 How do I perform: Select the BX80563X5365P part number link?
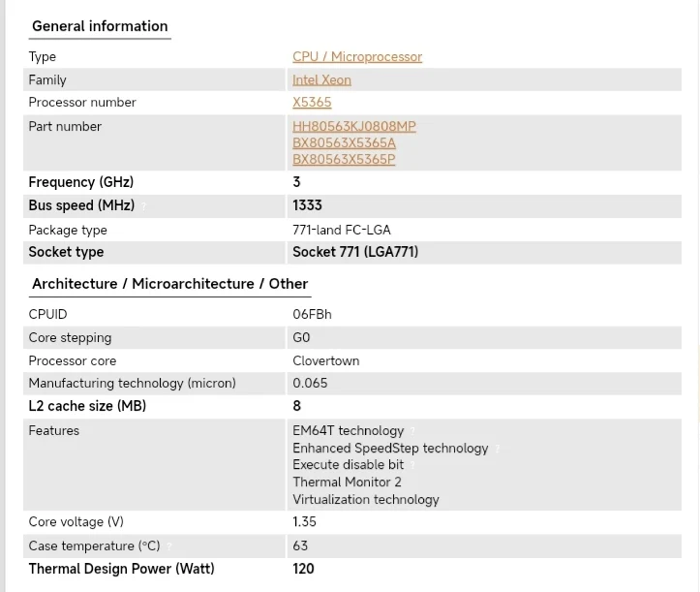click(344, 160)
